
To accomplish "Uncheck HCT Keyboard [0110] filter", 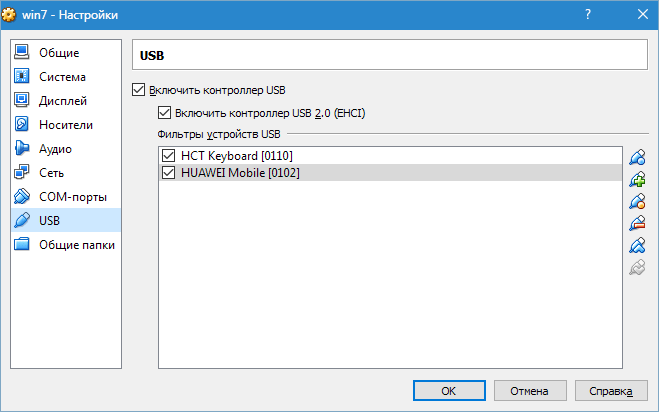I will pyautogui.click(x=169, y=156).
